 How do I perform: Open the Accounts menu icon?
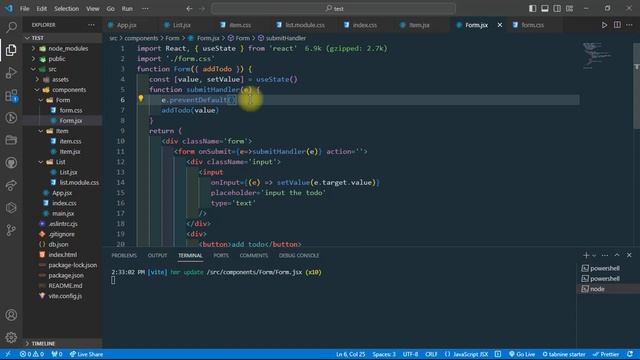click(x=11, y=315)
